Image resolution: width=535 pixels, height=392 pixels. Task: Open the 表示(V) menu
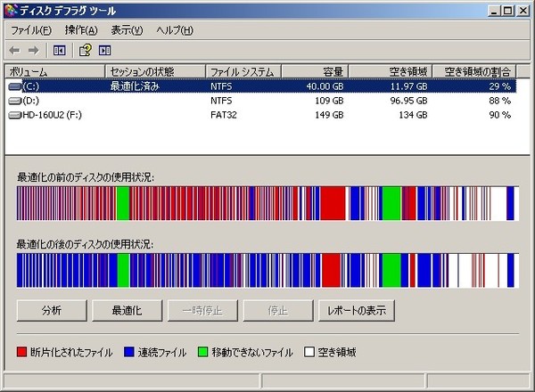pyautogui.click(x=128, y=30)
